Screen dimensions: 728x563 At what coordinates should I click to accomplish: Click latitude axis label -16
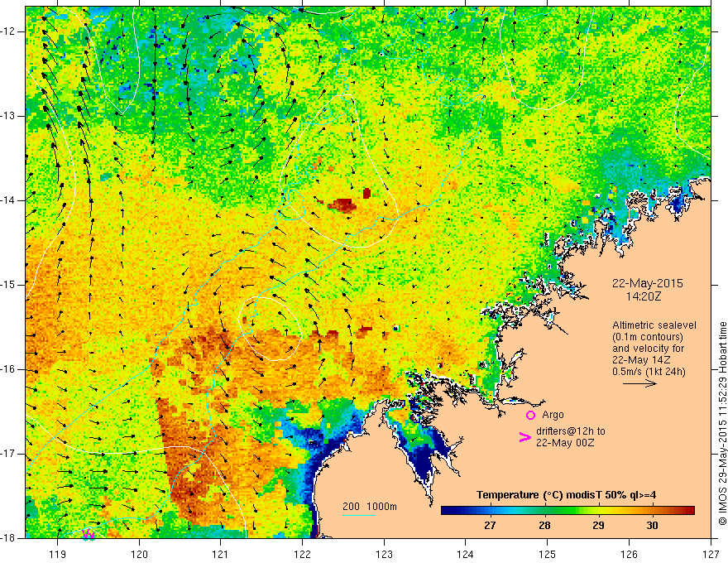tap(8, 369)
